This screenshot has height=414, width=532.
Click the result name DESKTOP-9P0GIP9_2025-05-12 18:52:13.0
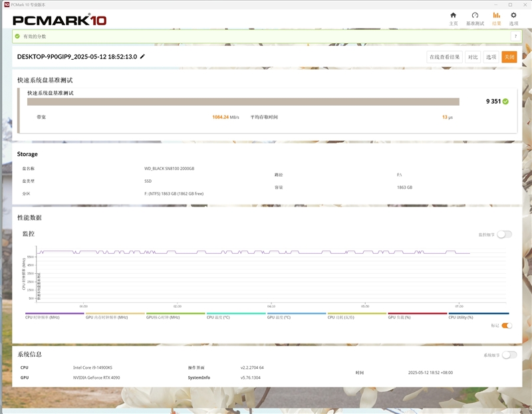[77, 56]
